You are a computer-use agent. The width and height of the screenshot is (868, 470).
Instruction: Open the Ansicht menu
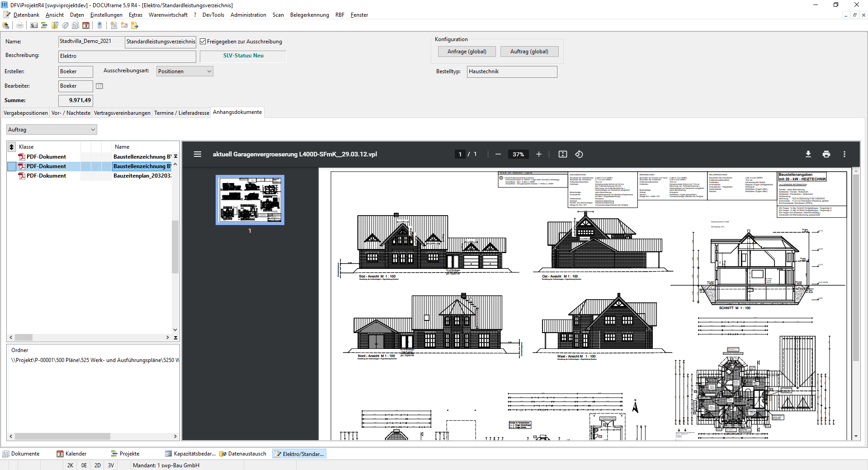tap(55, 15)
